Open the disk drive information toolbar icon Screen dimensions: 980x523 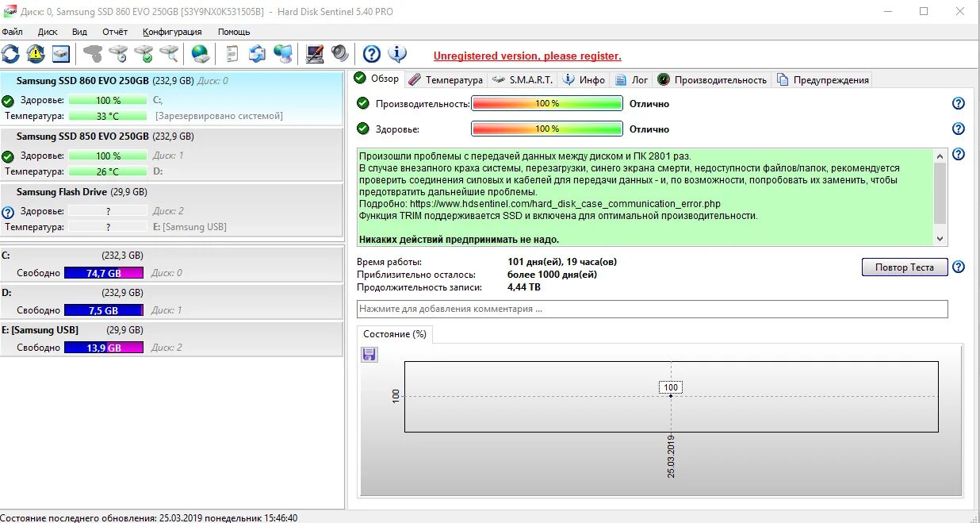61,54
